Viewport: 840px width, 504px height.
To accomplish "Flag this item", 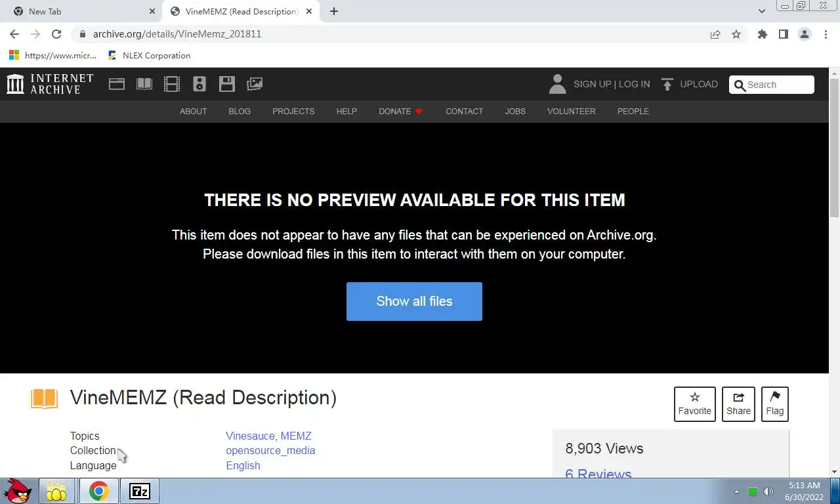I will (774, 404).
